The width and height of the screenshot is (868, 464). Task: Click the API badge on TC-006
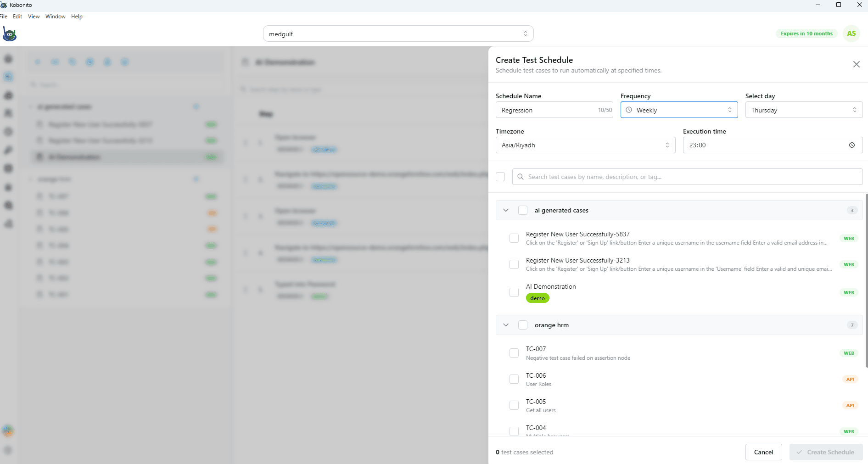pos(850,379)
